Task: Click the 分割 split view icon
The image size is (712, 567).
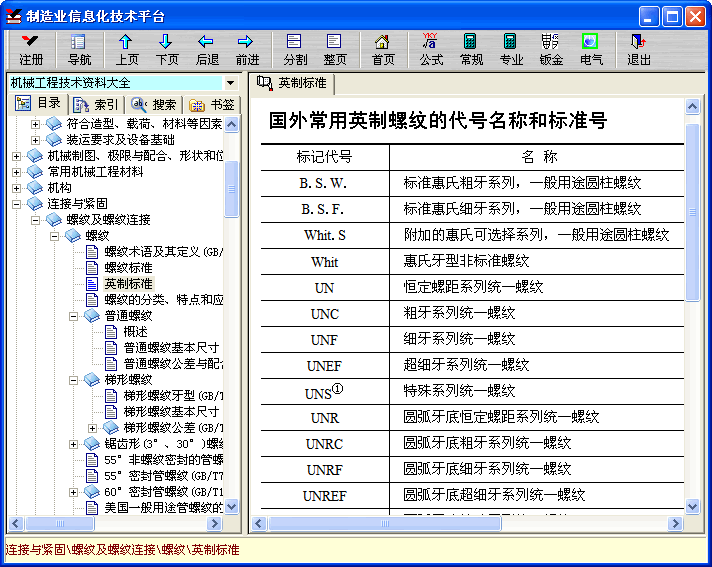Action: click(x=295, y=49)
